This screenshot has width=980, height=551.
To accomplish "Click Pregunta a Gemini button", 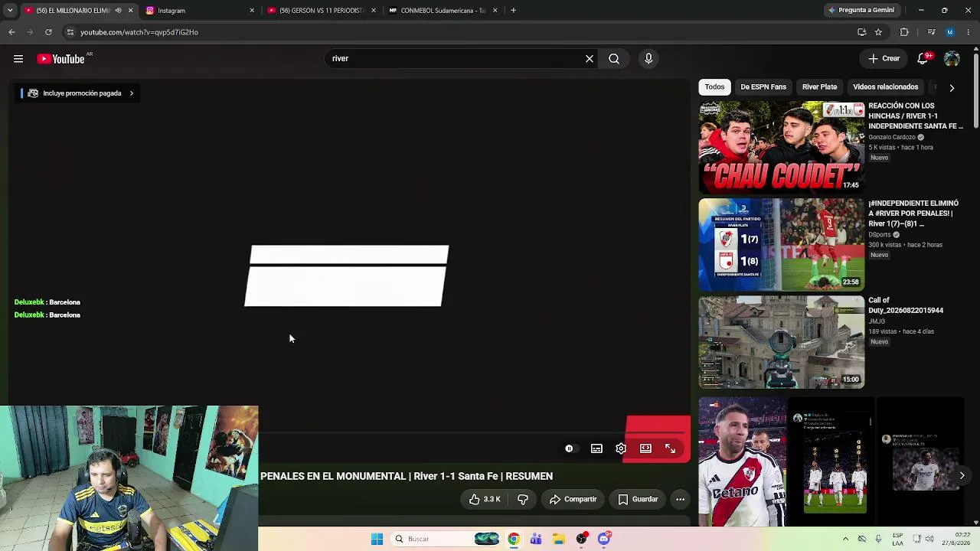I will 861,11.
